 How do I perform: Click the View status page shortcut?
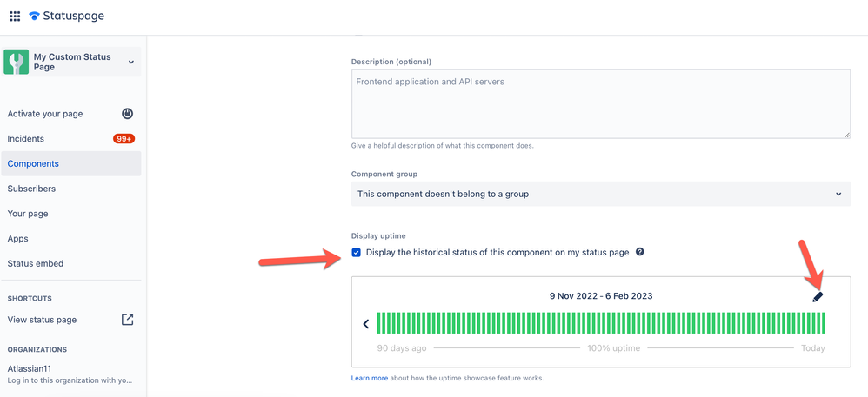pyautogui.click(x=42, y=320)
